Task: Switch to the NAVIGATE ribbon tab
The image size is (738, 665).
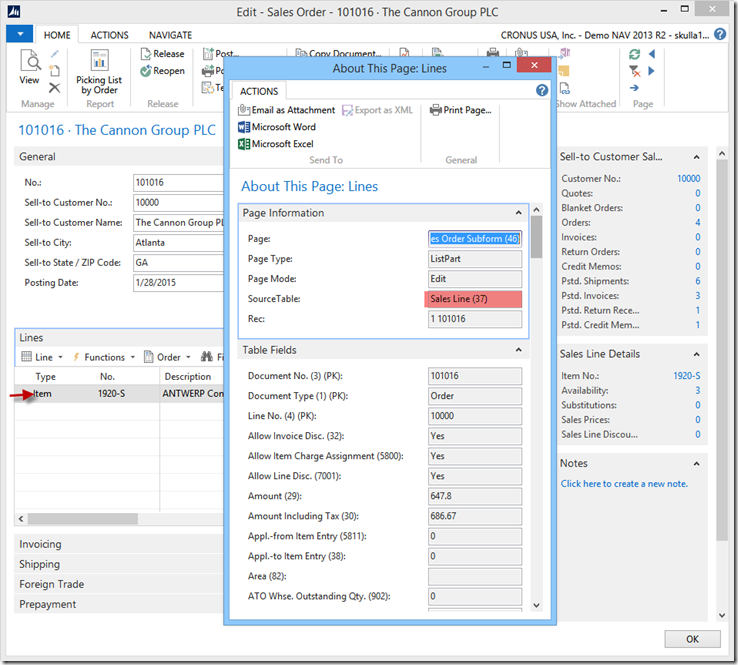Action: pos(170,35)
